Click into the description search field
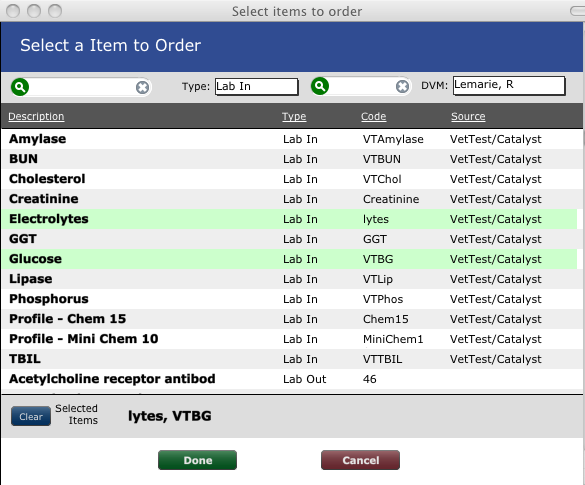This screenshot has width=585, height=485. 82,87
